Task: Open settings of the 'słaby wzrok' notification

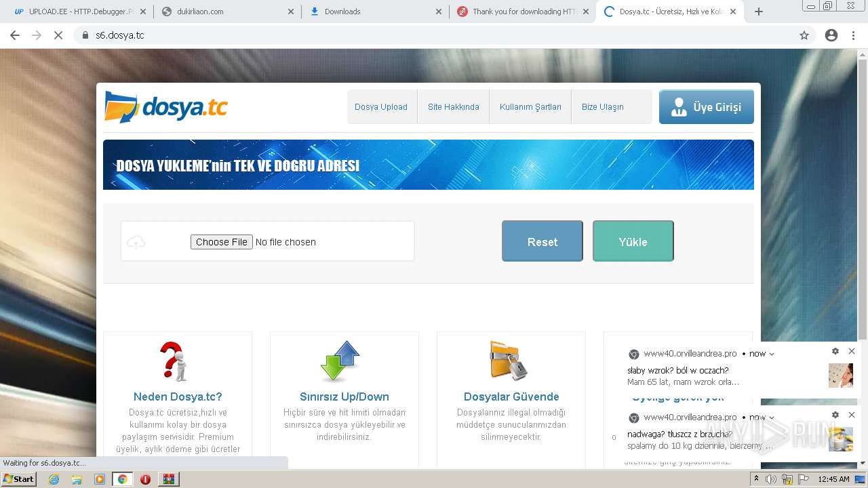Action: pos(835,351)
